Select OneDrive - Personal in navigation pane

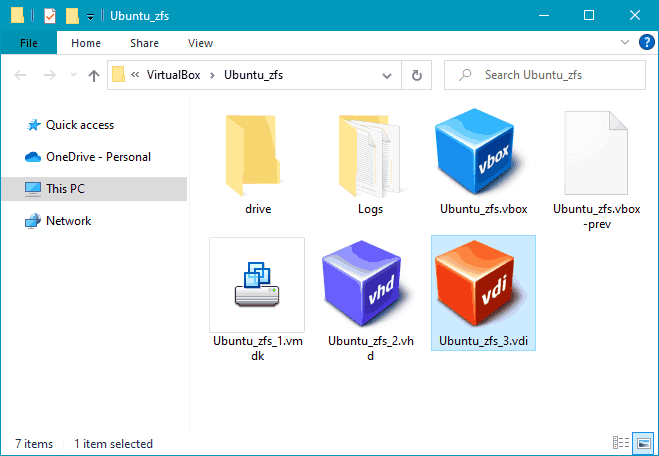[98, 157]
